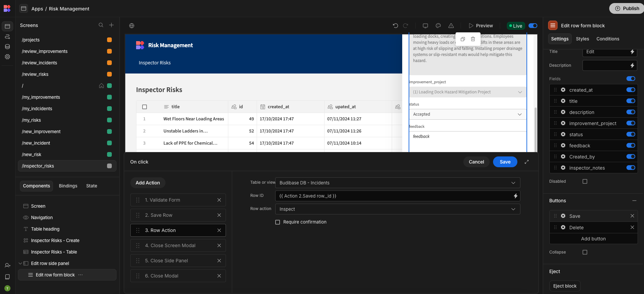The width and height of the screenshot is (644, 294).
Task: Open the status Accepted dropdown
Action: click(x=467, y=114)
